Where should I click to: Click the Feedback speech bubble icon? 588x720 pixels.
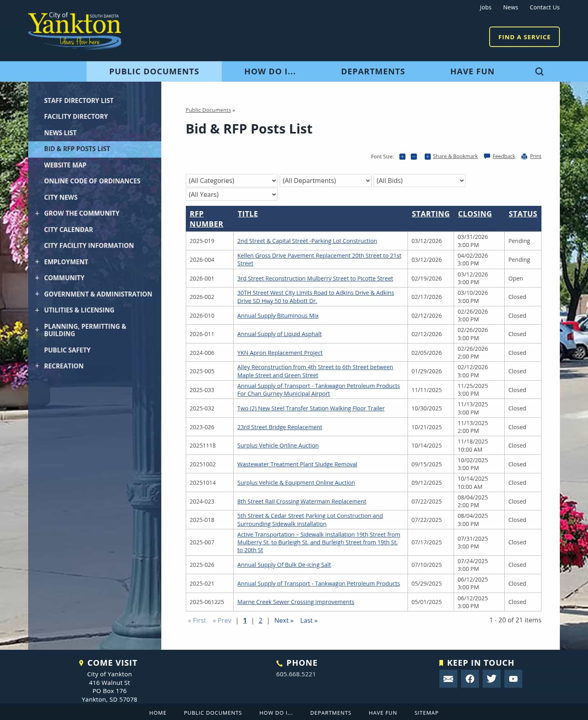[x=487, y=156]
